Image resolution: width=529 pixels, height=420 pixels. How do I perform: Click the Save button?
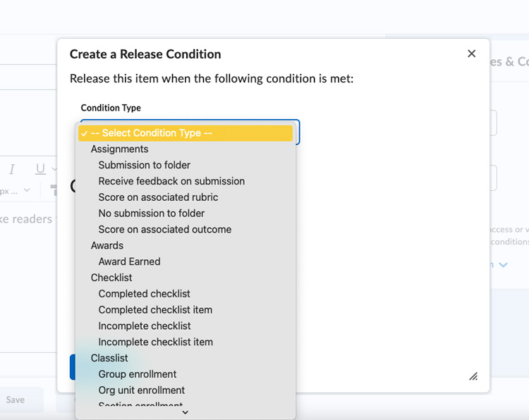(x=16, y=400)
